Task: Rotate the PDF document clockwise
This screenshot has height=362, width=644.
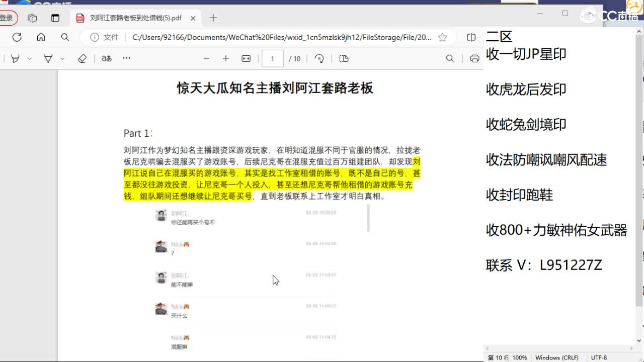Action: click(319, 58)
